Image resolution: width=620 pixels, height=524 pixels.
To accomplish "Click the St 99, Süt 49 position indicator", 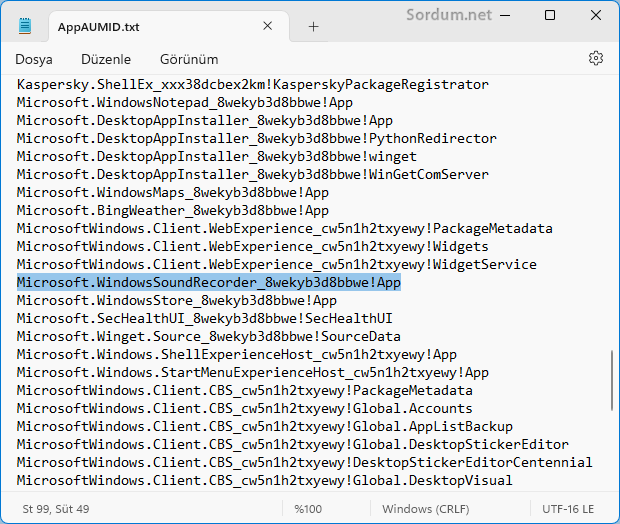I will (x=56, y=509).
